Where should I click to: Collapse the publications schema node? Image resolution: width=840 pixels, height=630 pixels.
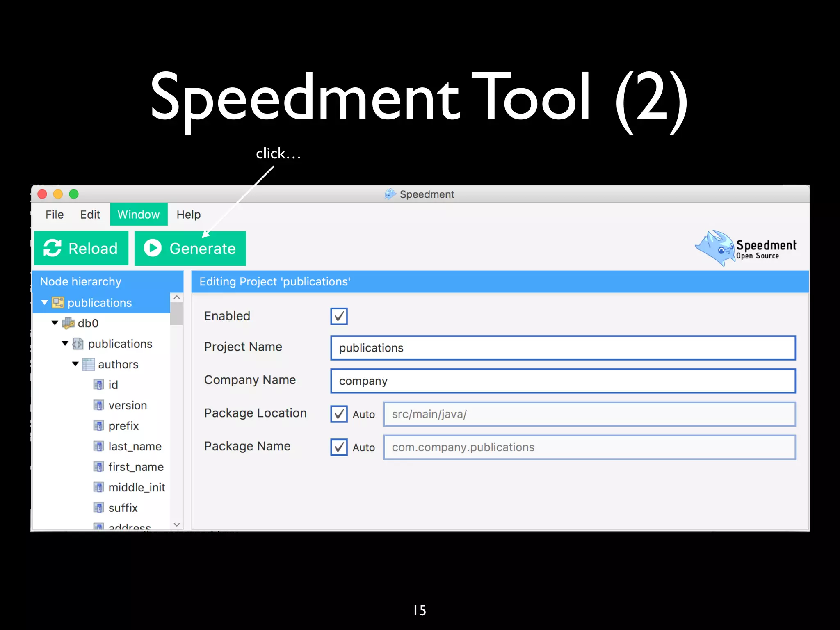pyautogui.click(x=65, y=344)
